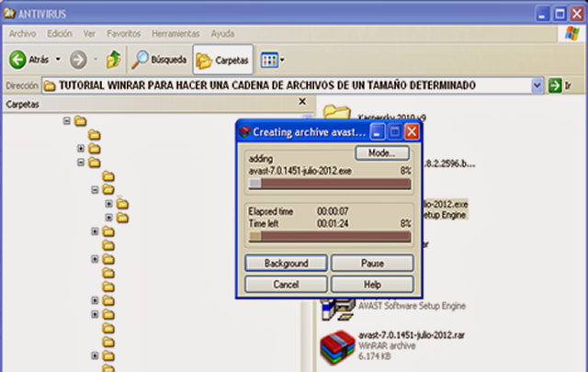Click the Windows logo in menu bar corner

(571, 33)
